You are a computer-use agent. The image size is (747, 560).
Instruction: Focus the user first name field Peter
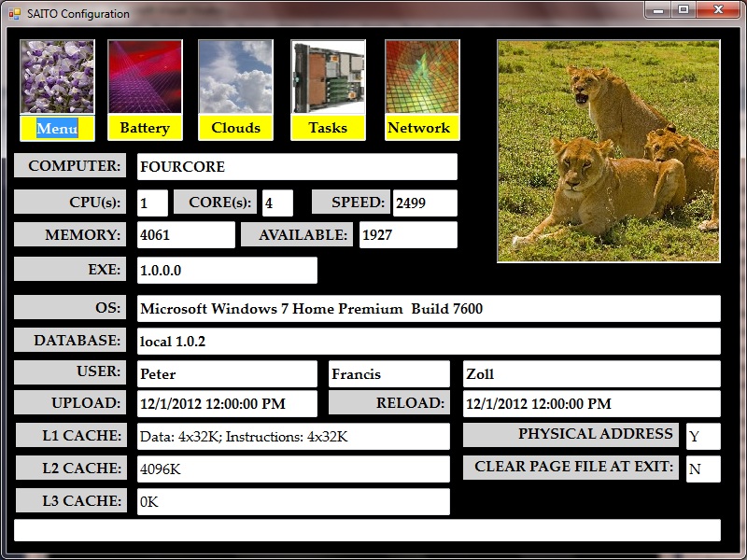click(227, 374)
